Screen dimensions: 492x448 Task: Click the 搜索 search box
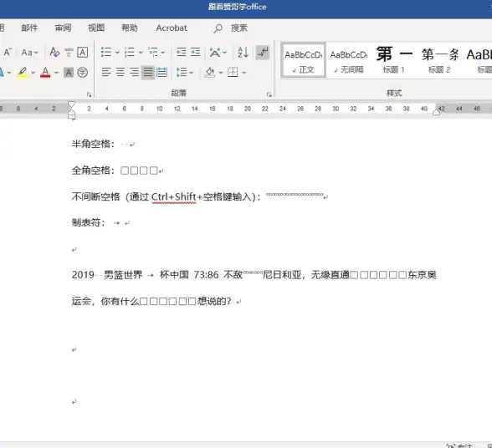[x=239, y=28]
